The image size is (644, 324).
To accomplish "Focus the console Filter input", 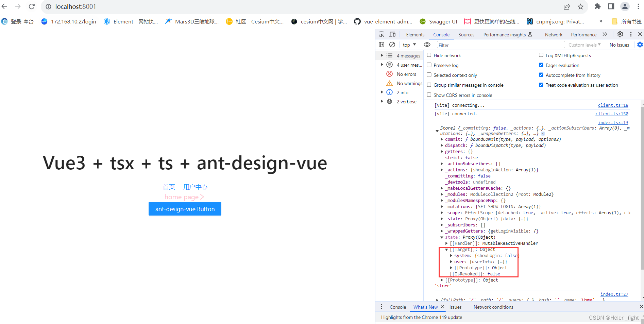I will pos(501,45).
